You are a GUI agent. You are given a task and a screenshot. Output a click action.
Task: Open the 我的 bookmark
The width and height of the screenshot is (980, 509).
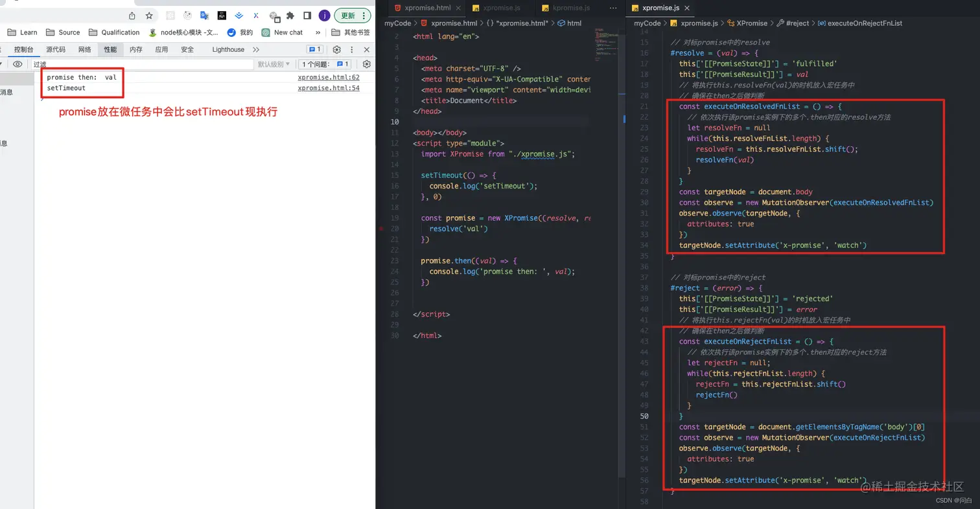click(x=240, y=32)
